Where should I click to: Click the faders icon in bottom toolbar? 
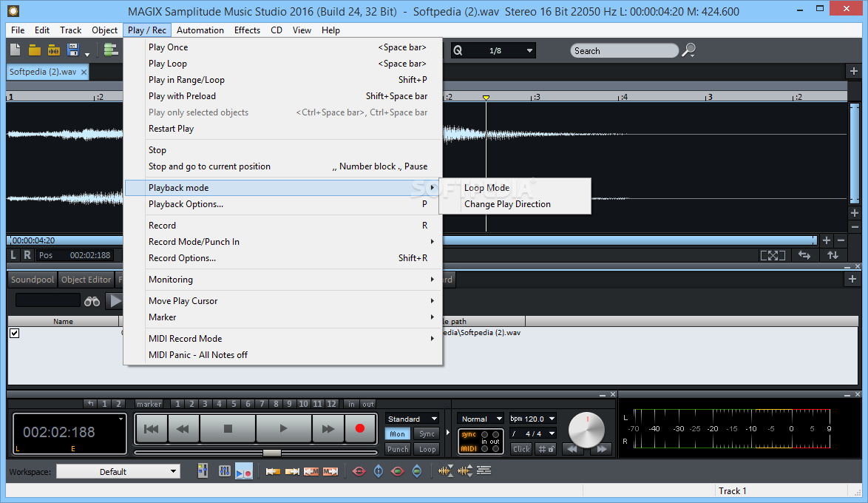point(224,471)
